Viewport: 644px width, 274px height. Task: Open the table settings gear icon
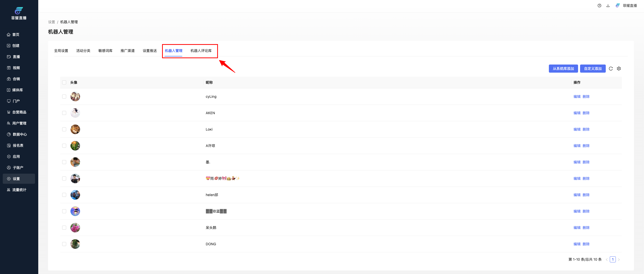(x=619, y=69)
